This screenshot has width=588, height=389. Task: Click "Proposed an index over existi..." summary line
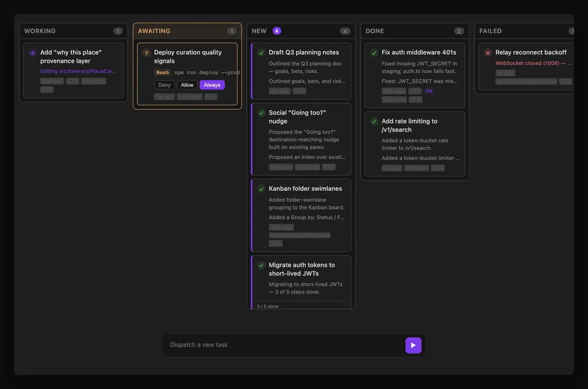(307, 157)
